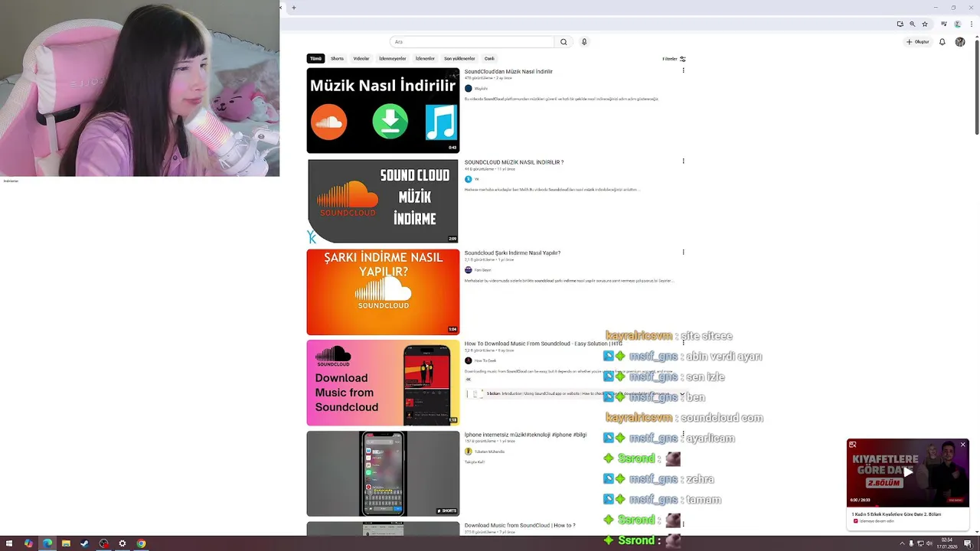The image size is (980, 551).
Task: Open the Windows Start menu
Action: click(x=9, y=543)
